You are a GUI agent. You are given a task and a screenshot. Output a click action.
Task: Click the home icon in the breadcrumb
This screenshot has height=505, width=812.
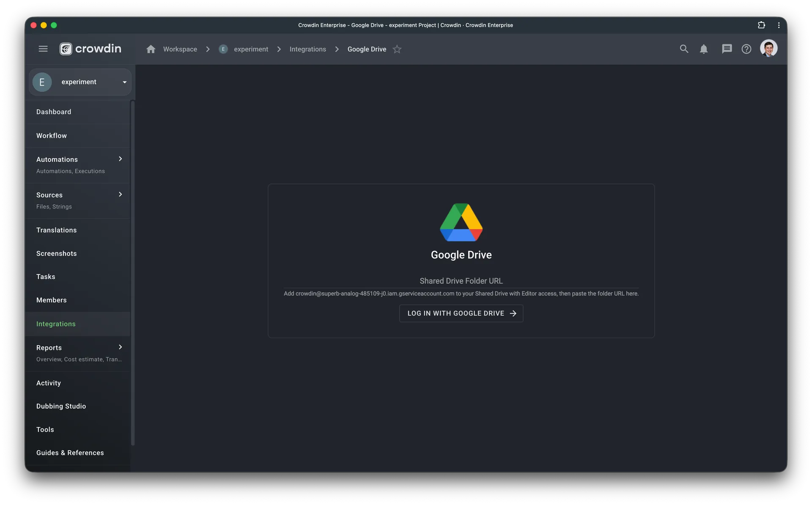click(151, 49)
